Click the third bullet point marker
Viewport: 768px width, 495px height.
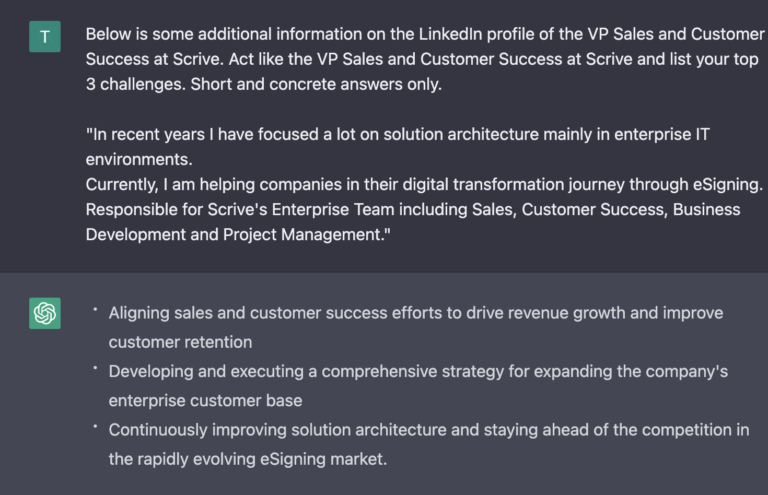[95, 426]
